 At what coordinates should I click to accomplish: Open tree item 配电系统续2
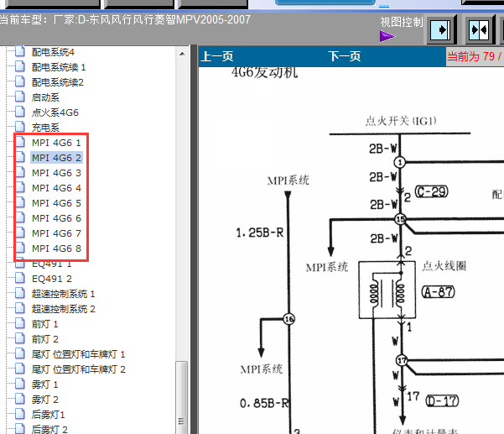pyautogui.click(x=58, y=82)
